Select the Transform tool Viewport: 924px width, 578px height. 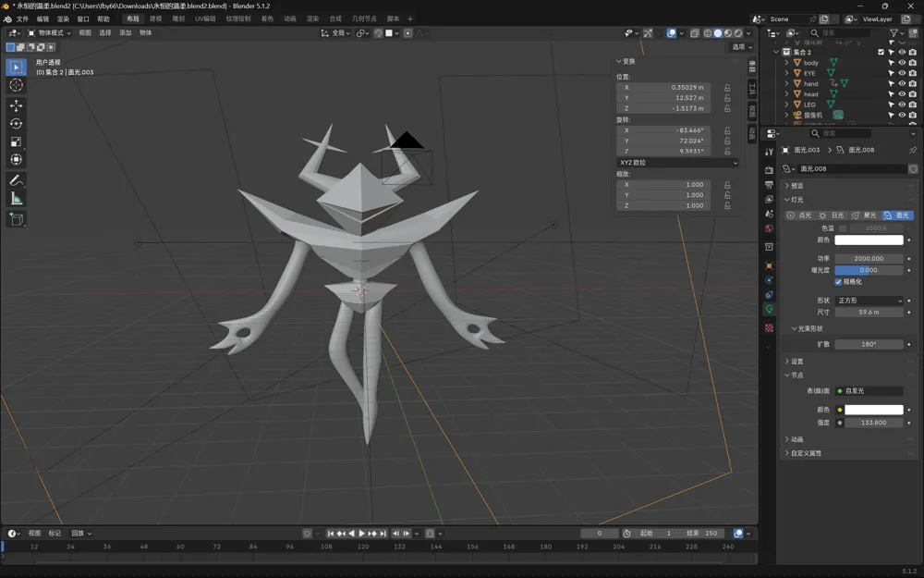[x=16, y=160]
